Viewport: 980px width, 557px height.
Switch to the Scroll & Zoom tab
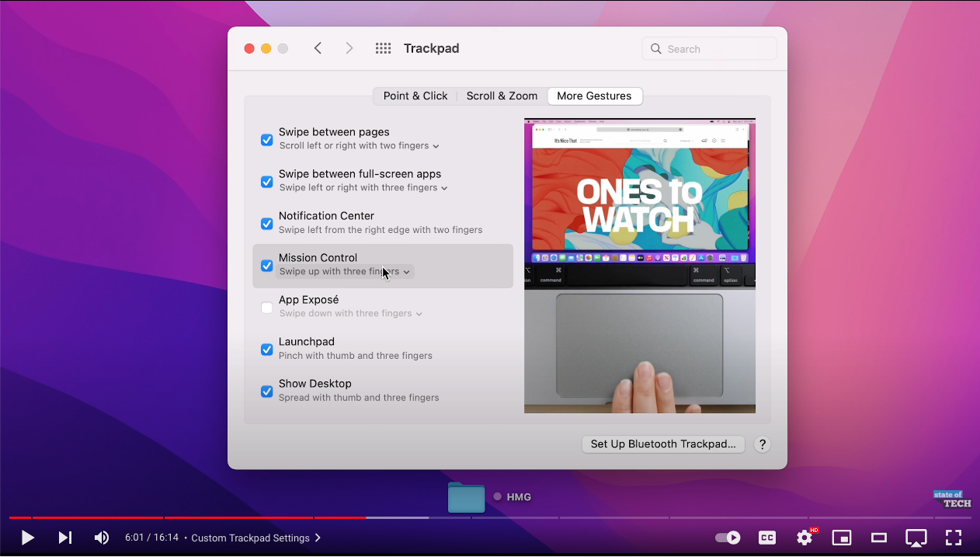coord(502,96)
